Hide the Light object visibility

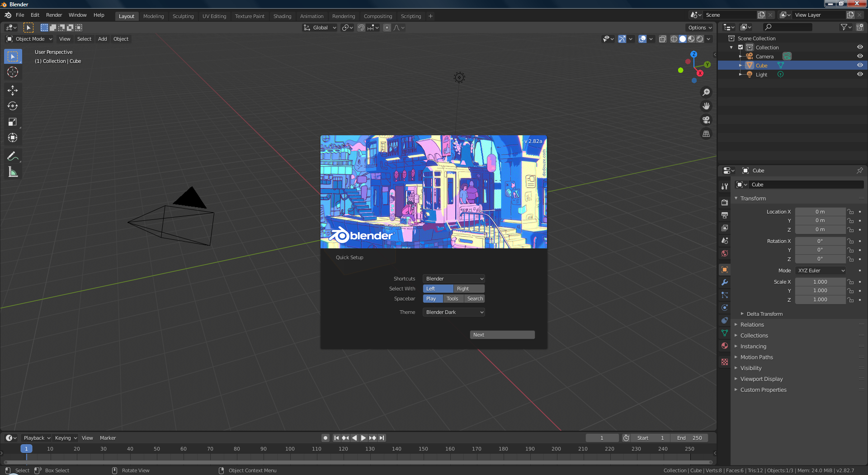click(860, 74)
